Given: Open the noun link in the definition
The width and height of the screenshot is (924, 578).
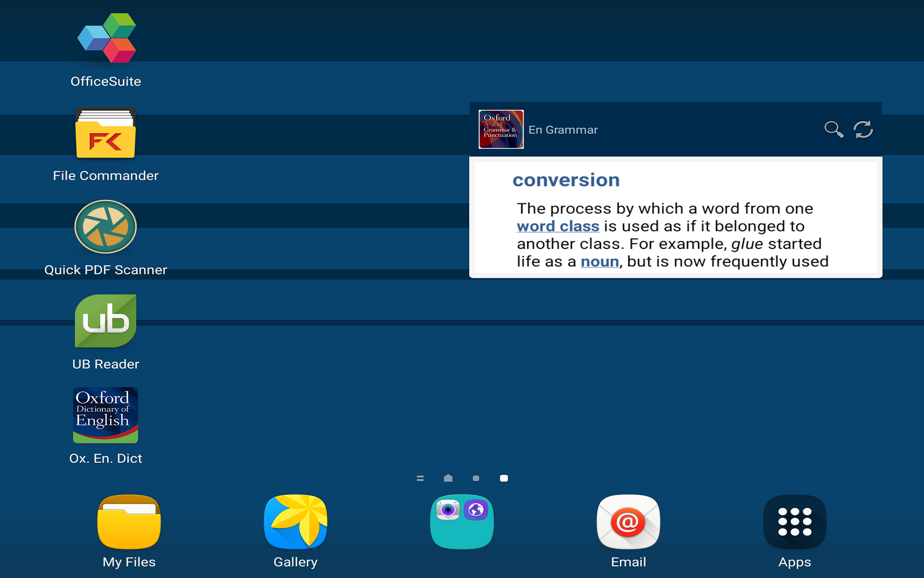Looking at the screenshot, I should (x=599, y=261).
